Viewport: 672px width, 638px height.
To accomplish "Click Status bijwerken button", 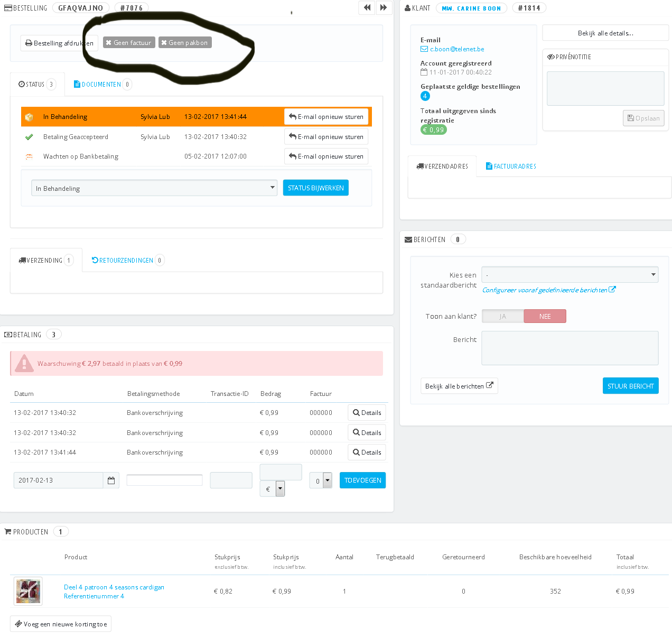I will coord(316,188).
